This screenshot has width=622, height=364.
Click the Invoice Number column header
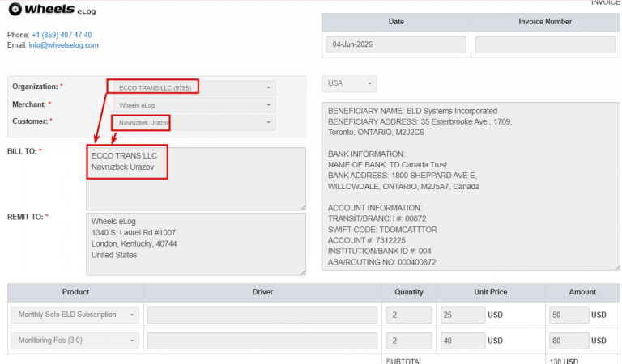pyautogui.click(x=545, y=22)
